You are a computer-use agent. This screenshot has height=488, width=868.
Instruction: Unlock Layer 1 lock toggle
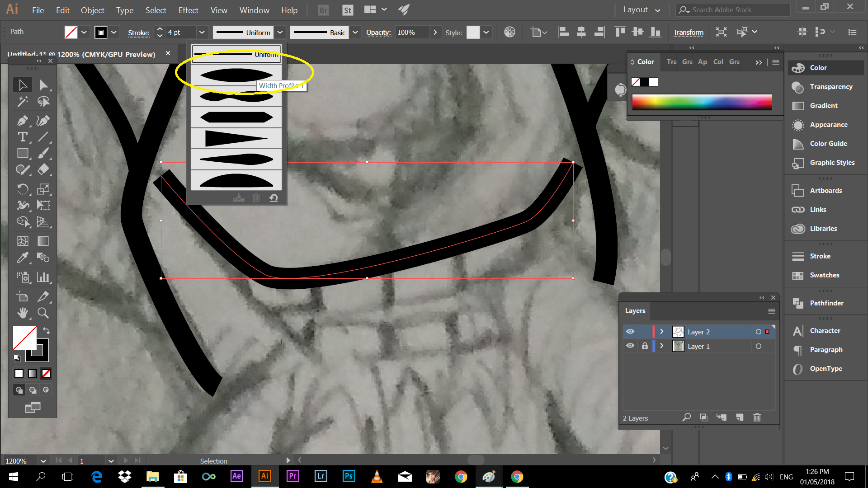(x=645, y=346)
